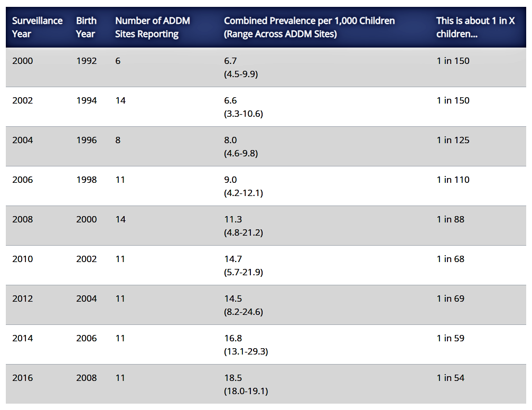This screenshot has width=532, height=410.
Task: Select the prevalence range (3.3-10.6)
Action: coord(244,114)
